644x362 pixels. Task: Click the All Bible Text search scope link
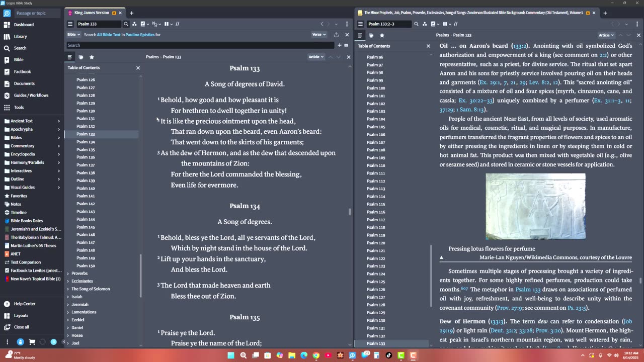click(108, 35)
